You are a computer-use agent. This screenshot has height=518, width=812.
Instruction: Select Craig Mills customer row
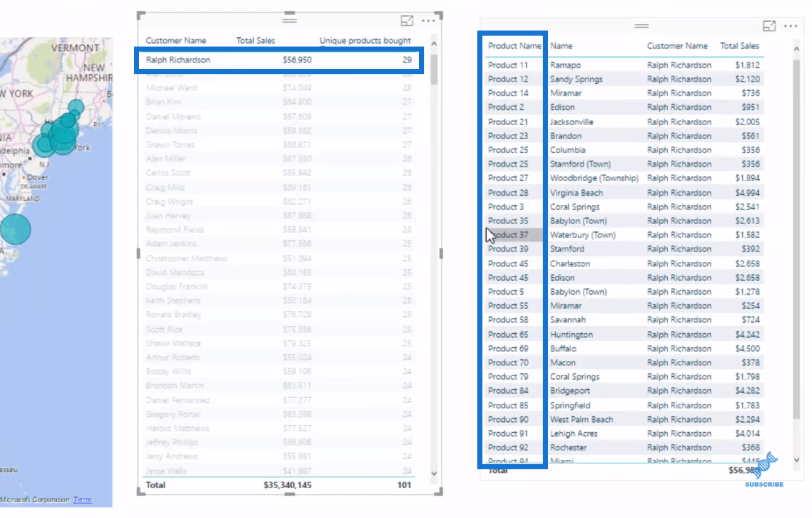pos(279,188)
